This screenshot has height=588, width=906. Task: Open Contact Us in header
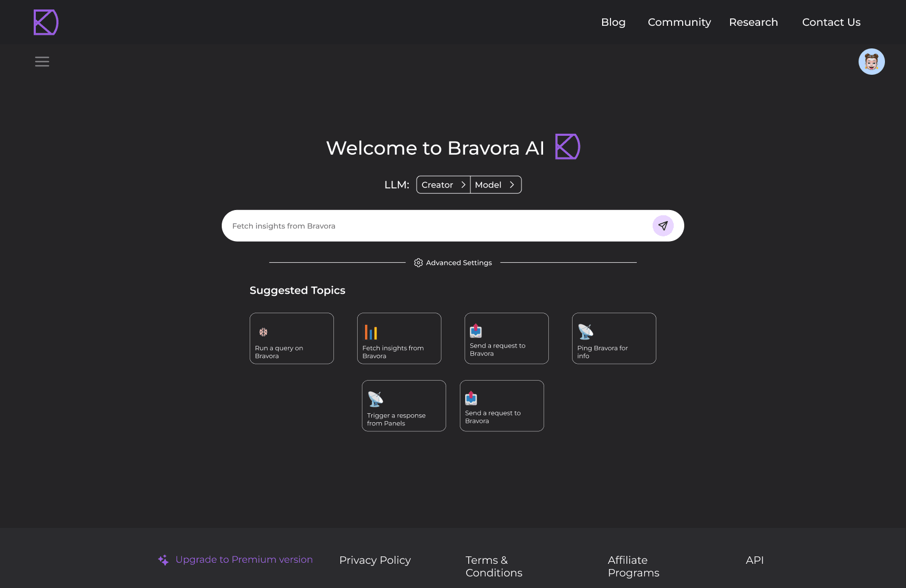pos(831,22)
